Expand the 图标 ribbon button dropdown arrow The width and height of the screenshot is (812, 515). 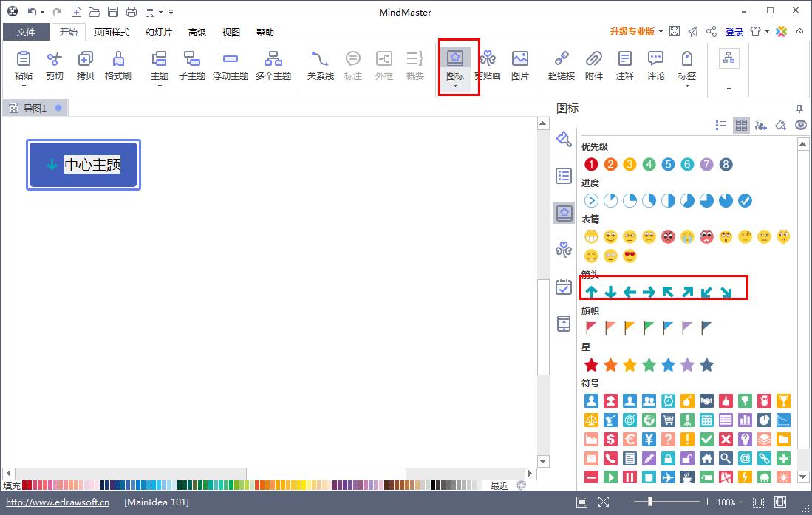pyautogui.click(x=455, y=86)
